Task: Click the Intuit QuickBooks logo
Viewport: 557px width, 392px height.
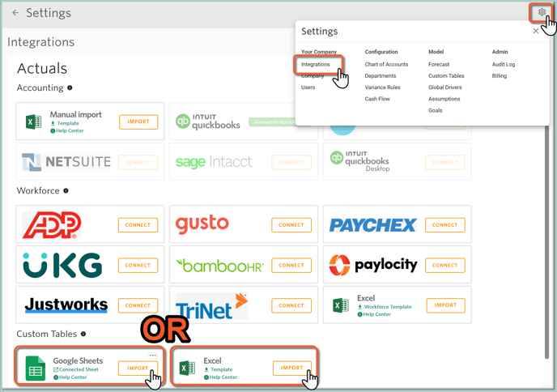Action: 208,121
